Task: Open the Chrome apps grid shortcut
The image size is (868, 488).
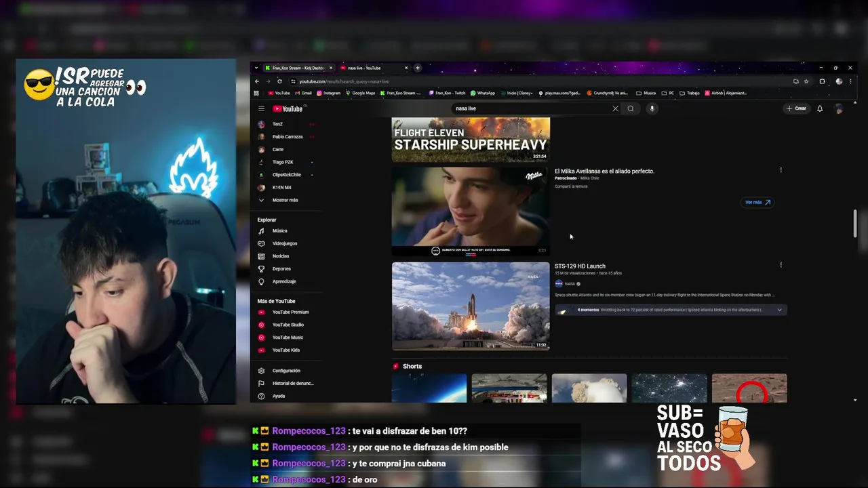Action: tap(256, 93)
